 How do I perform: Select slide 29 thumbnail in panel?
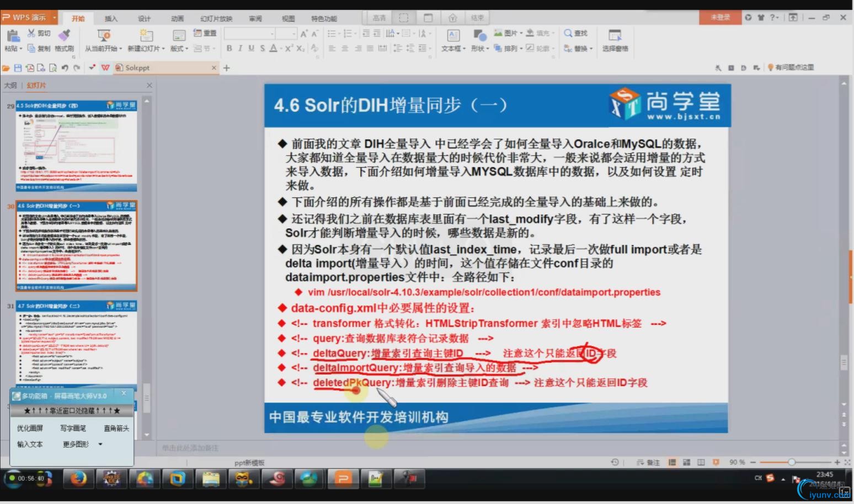(x=76, y=146)
